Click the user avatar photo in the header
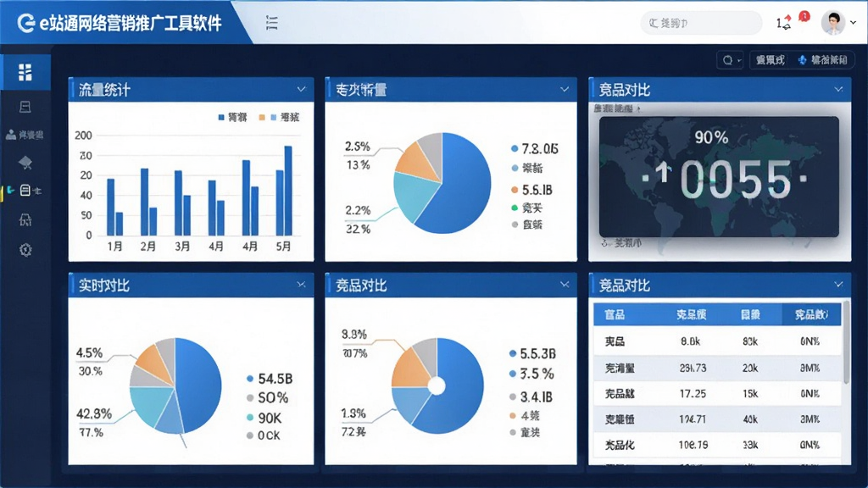 [x=832, y=23]
